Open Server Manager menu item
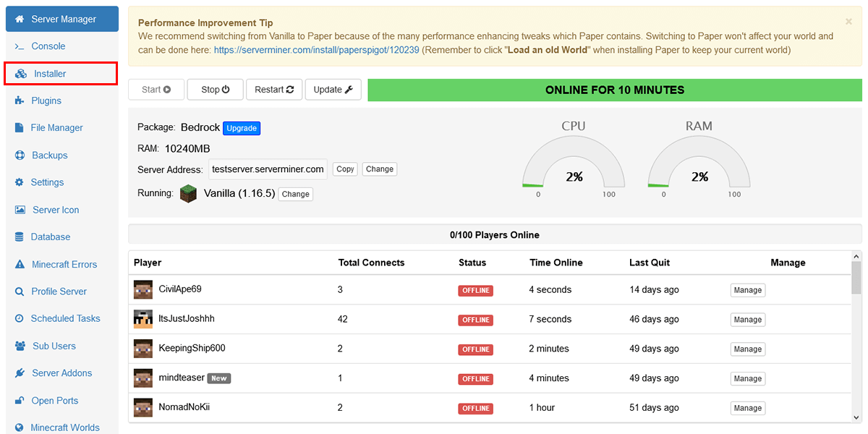868x434 pixels. click(x=62, y=20)
